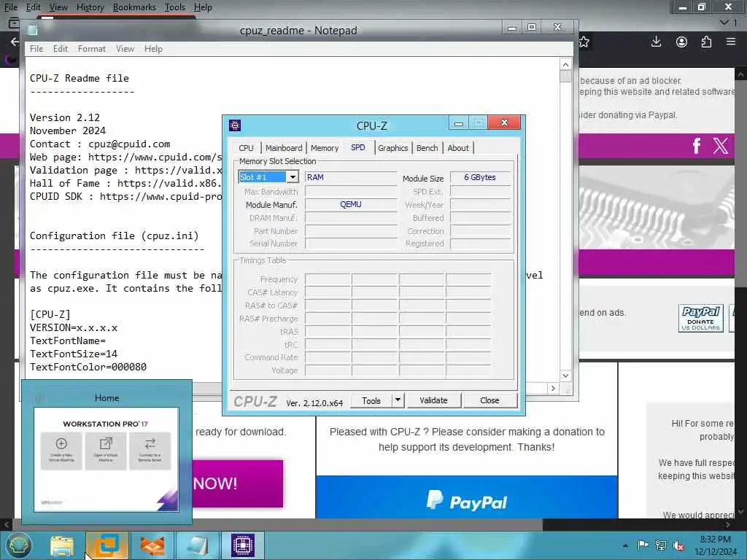Expand the Slot #1 memory slot dropdown
The width and height of the screenshot is (747, 560).
(293, 177)
